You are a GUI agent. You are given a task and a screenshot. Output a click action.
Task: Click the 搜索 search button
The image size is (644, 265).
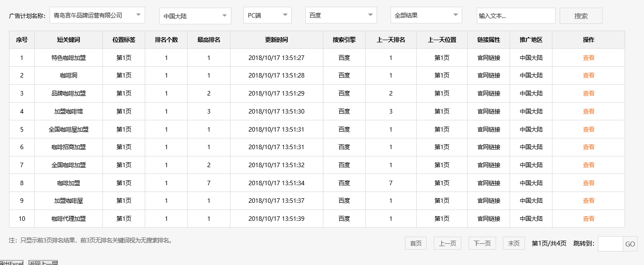pos(581,15)
